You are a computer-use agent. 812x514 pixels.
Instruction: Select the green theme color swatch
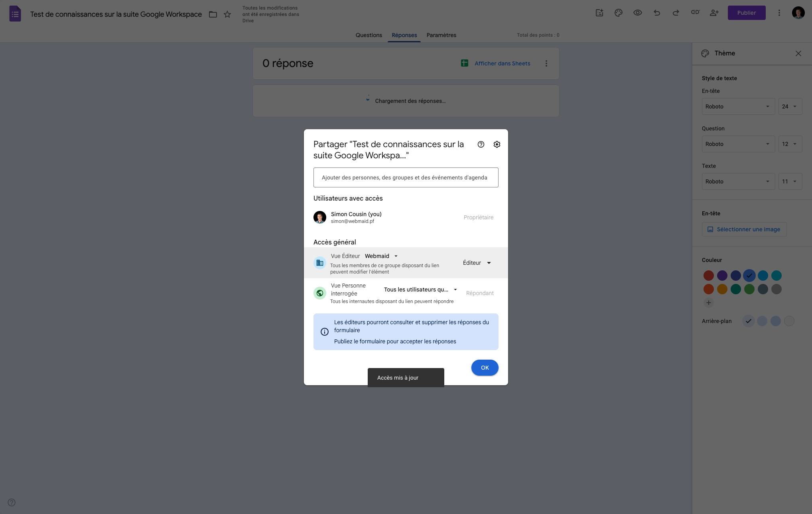click(x=749, y=289)
